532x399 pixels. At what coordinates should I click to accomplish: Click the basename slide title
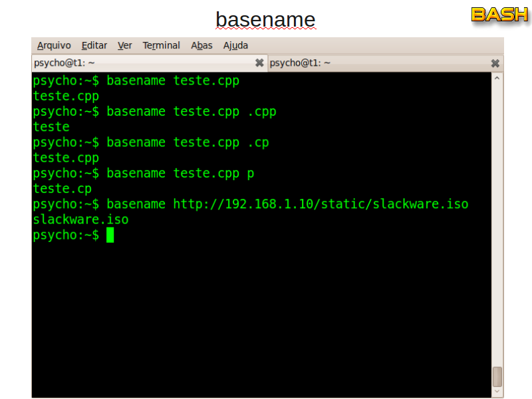[x=265, y=20]
